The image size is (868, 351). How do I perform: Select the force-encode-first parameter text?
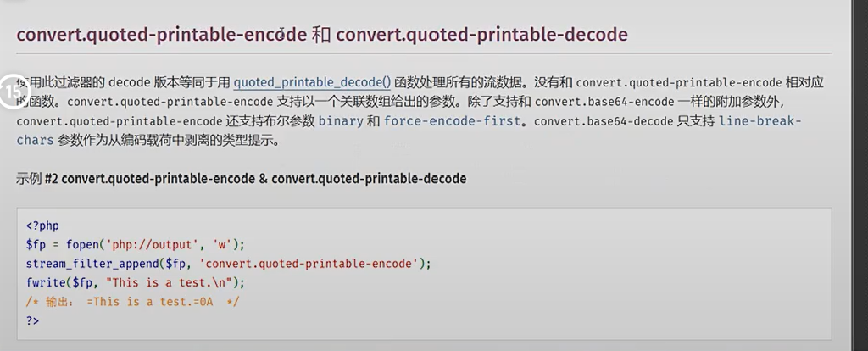[x=453, y=120]
